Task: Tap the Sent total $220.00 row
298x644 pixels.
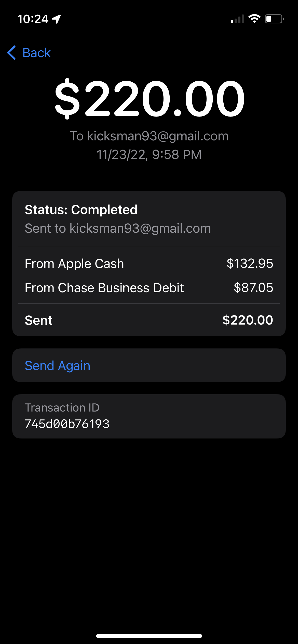Action: 149,320
